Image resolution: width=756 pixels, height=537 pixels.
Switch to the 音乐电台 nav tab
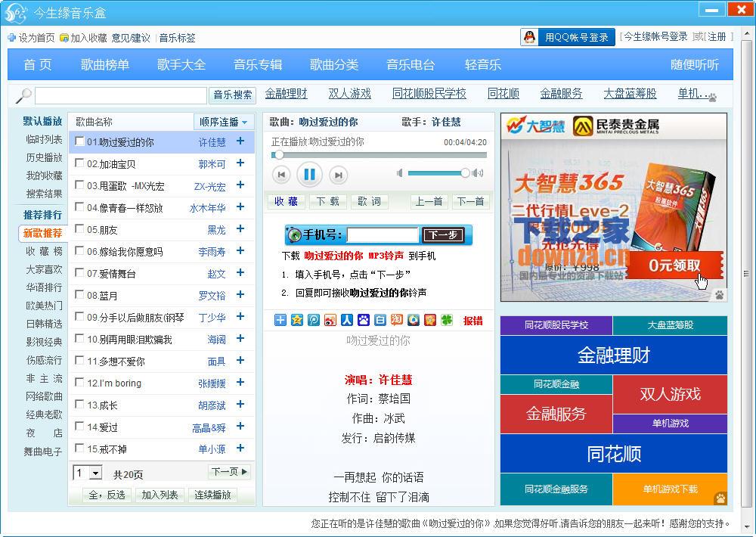click(x=411, y=64)
